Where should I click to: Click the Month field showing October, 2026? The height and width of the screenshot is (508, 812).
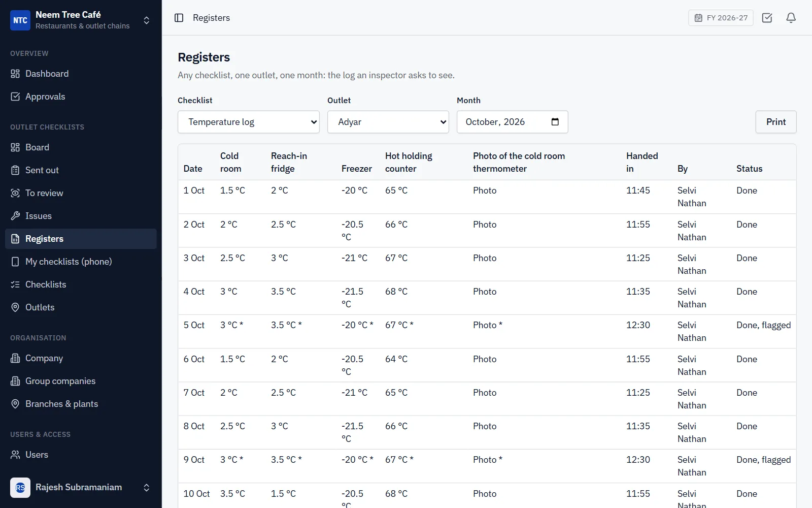(x=513, y=122)
